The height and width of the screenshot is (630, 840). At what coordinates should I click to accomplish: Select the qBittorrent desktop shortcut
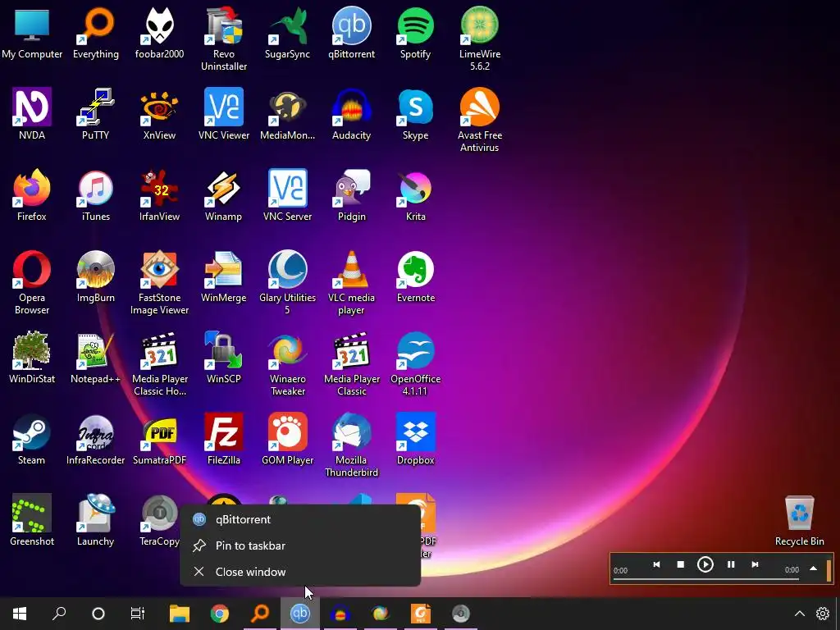tap(352, 34)
